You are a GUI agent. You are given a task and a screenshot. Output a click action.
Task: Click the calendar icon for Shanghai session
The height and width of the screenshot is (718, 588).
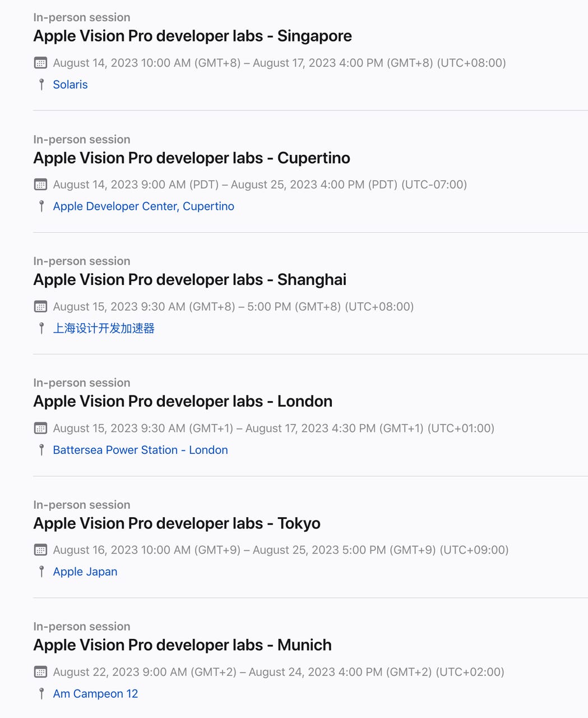click(40, 307)
